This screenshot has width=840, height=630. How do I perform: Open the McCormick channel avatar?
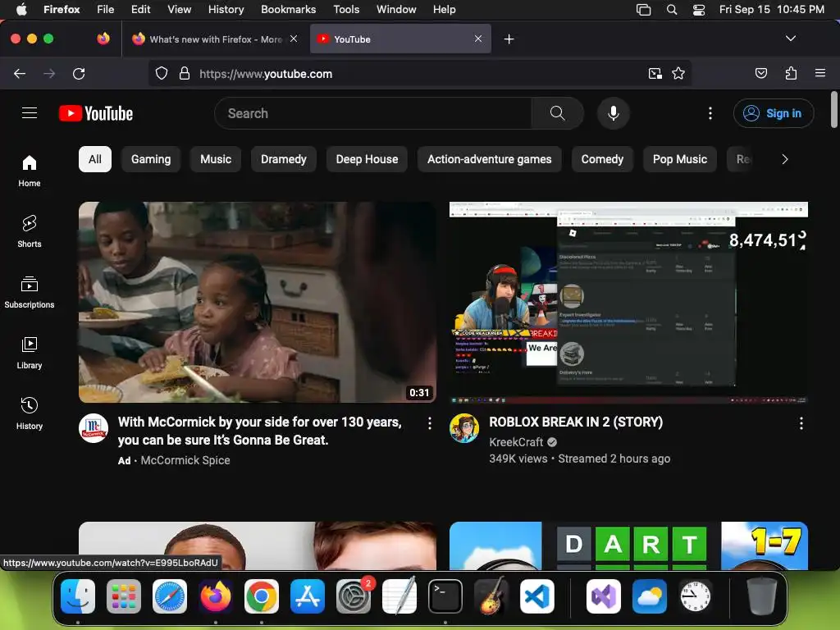94,428
